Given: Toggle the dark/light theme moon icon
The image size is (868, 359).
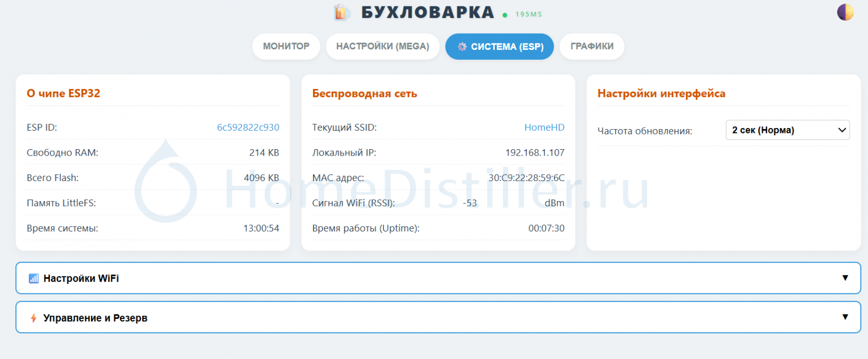Looking at the screenshot, I should pyautogui.click(x=845, y=12).
